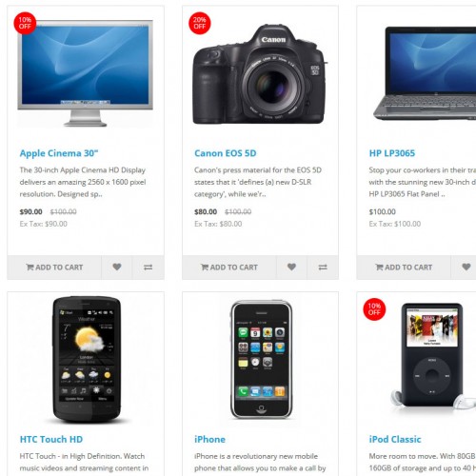This screenshot has width=476, height=476.
Task: Open the HTC Touch HD product link
Action: click(51, 440)
